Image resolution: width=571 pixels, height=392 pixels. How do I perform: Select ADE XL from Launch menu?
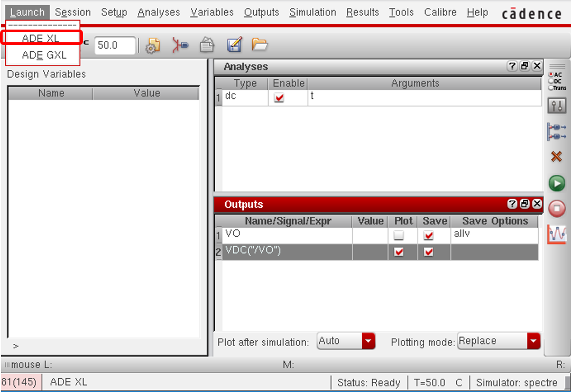point(41,38)
